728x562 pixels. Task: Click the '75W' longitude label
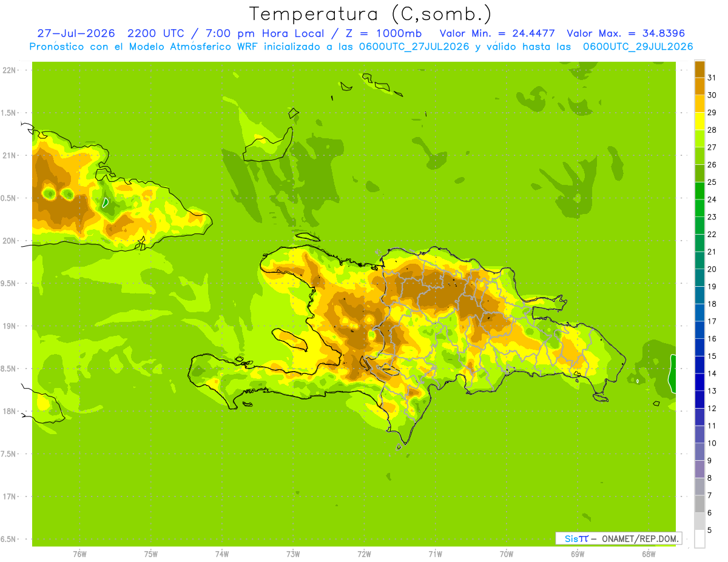(x=151, y=554)
